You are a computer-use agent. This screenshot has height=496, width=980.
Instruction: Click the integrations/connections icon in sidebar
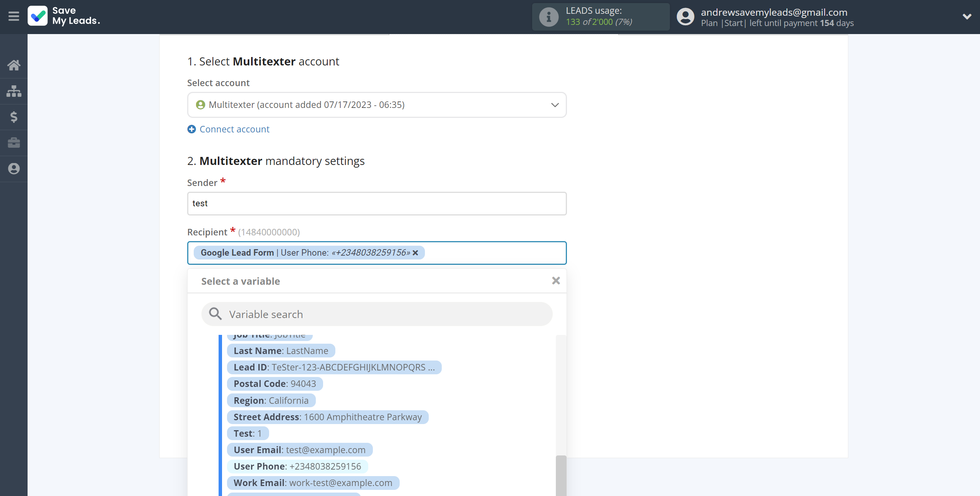coord(13,90)
